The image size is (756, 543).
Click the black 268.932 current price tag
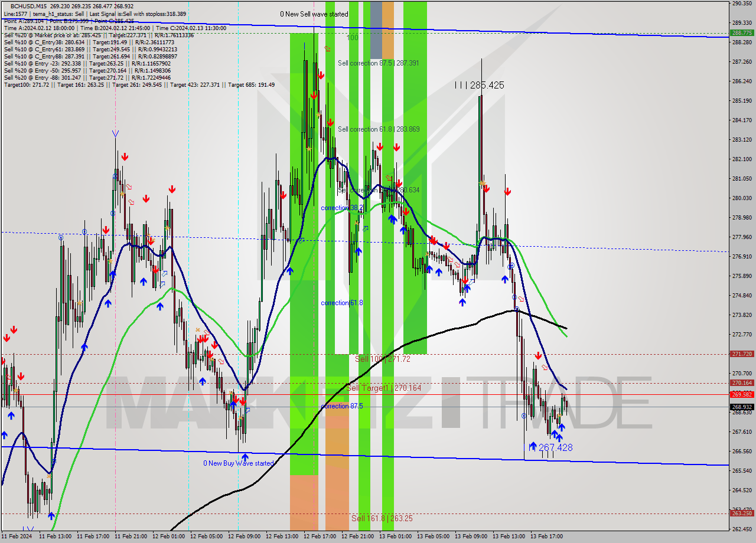[x=742, y=407]
